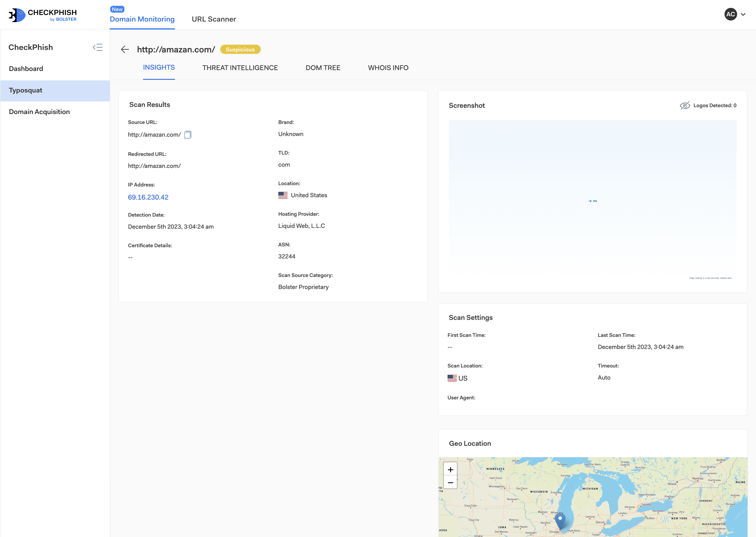The width and height of the screenshot is (756, 537).
Task: Open the page screenshot thumbnail
Action: click(x=592, y=201)
